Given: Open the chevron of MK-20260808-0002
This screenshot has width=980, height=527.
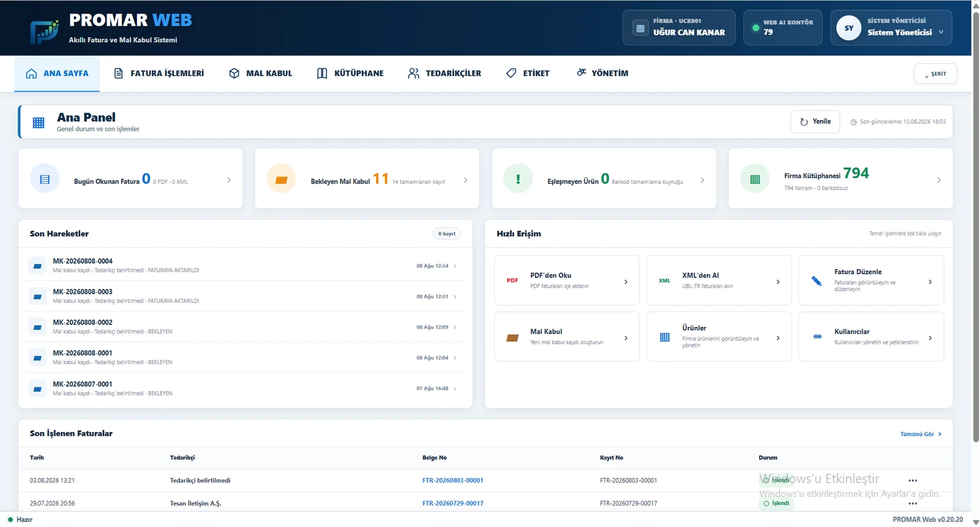Looking at the screenshot, I should click(x=455, y=327).
